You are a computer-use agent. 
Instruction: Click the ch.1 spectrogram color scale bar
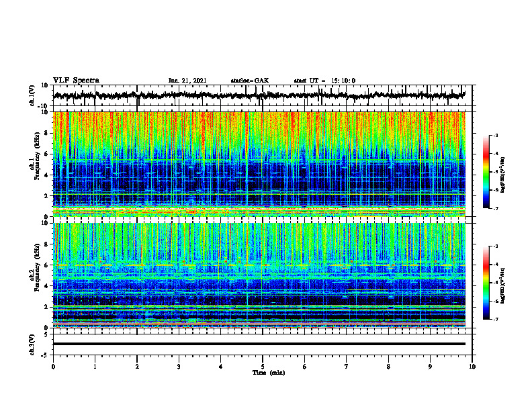pos(486,172)
